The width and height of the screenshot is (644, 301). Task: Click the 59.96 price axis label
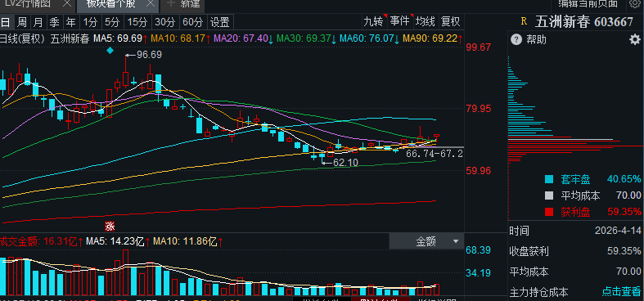tap(479, 170)
